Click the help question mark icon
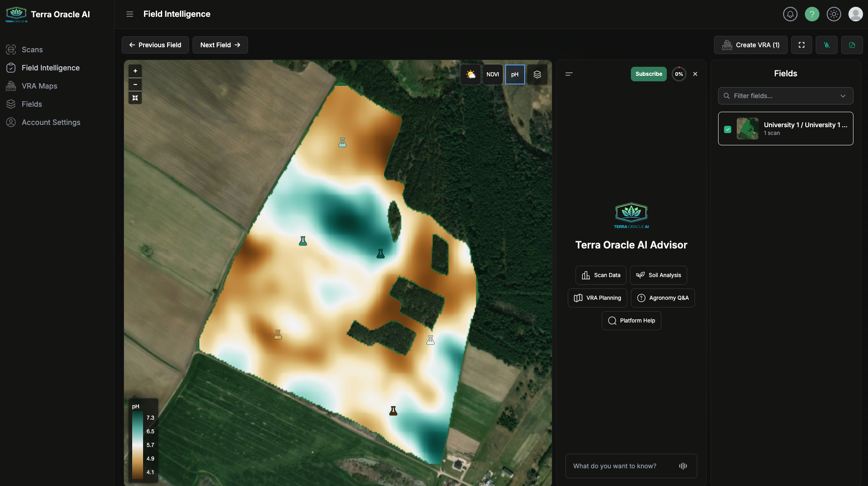Image resolution: width=868 pixels, height=486 pixels. [812, 14]
